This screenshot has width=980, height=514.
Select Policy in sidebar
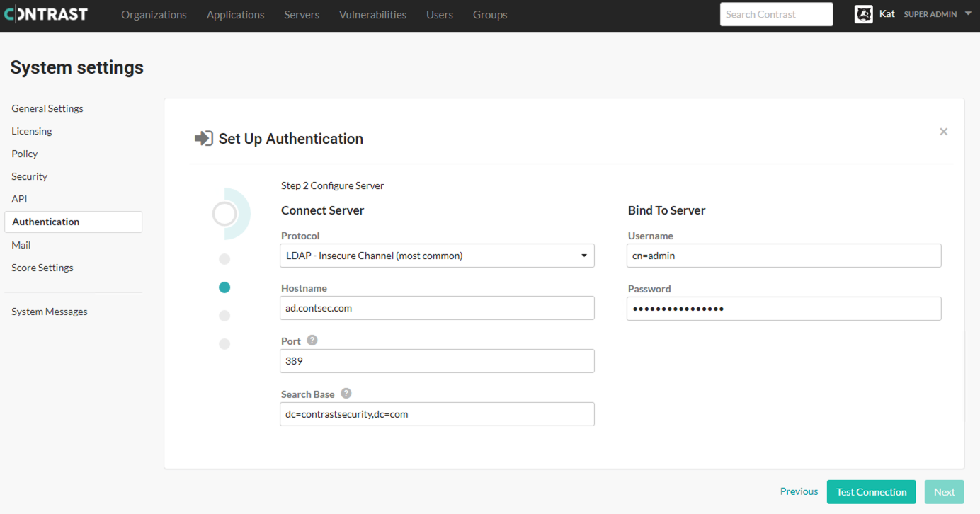[x=25, y=154]
